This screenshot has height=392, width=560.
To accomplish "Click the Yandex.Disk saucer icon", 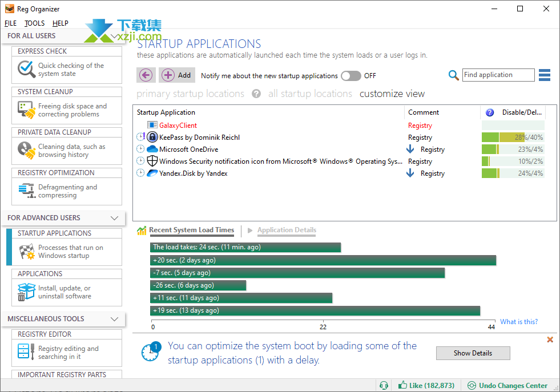I will click(x=152, y=173).
